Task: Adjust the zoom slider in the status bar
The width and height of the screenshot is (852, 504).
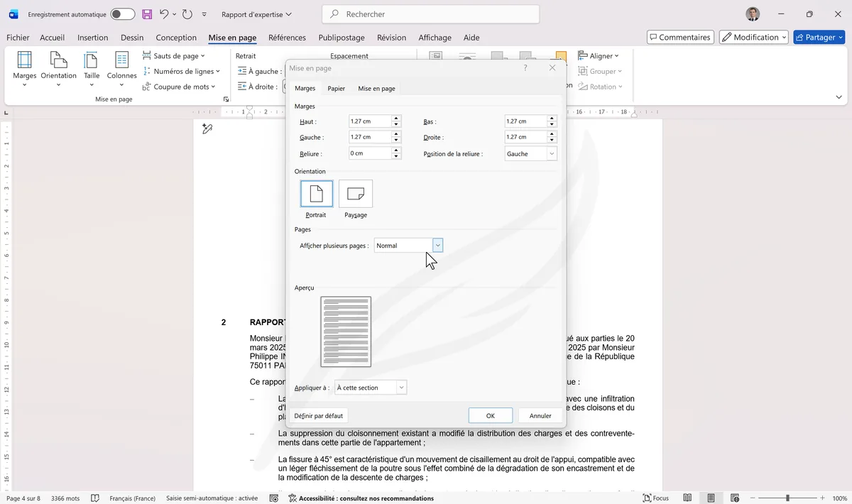Action: point(789,498)
